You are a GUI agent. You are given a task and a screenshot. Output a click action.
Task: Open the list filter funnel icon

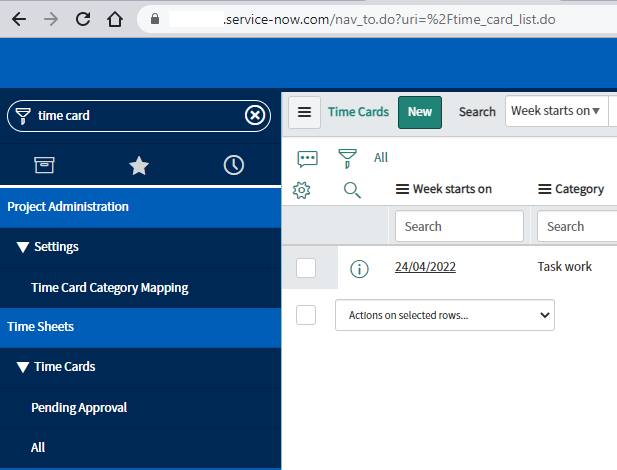(x=347, y=158)
